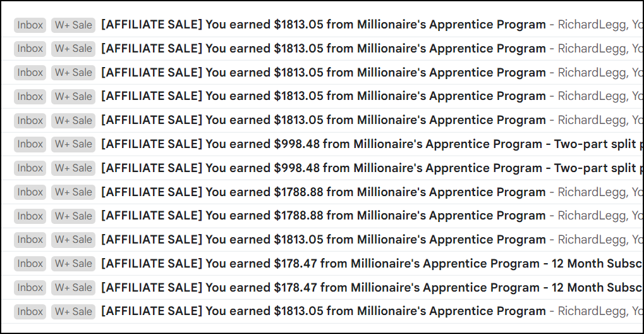Open the first $1788.88 affiliate sale email
This screenshot has height=334, width=644.
point(323,192)
